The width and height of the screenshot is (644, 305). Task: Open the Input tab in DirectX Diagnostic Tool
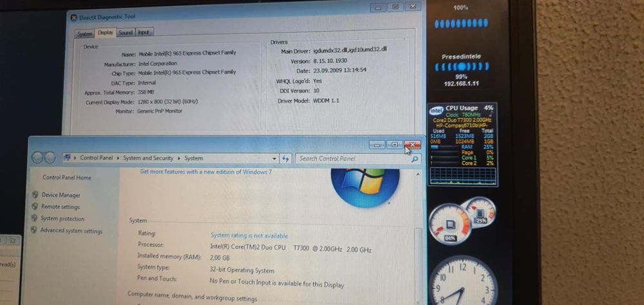(144, 32)
